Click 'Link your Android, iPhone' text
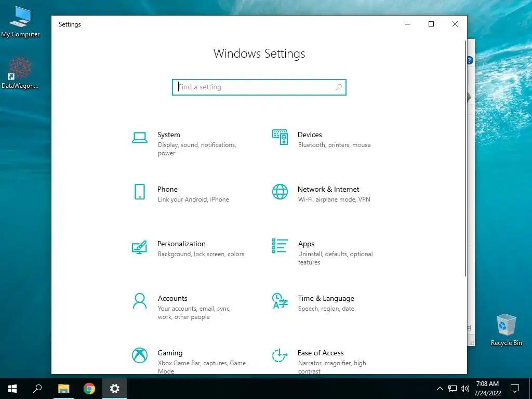Screen dimensions: 532x399 pos(193,199)
